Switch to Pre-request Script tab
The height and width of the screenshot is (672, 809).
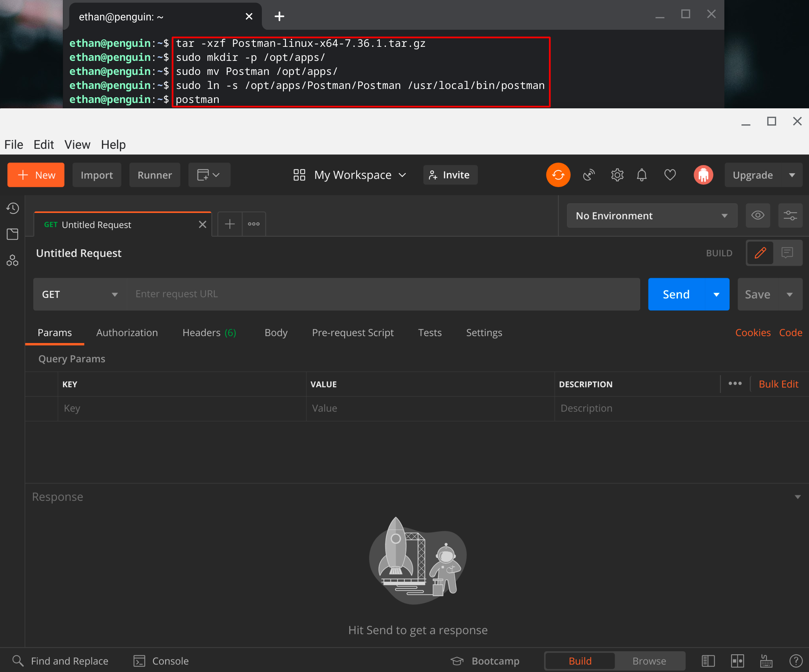[353, 332]
